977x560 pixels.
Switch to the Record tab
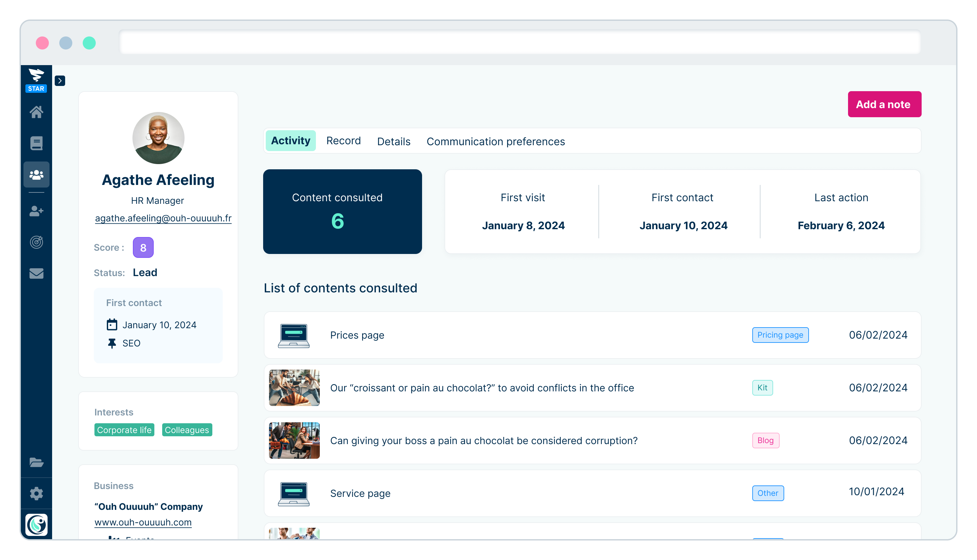click(344, 141)
